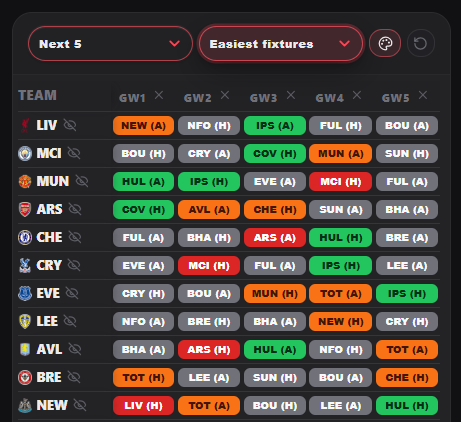Hide the CHE row

pos(75,237)
